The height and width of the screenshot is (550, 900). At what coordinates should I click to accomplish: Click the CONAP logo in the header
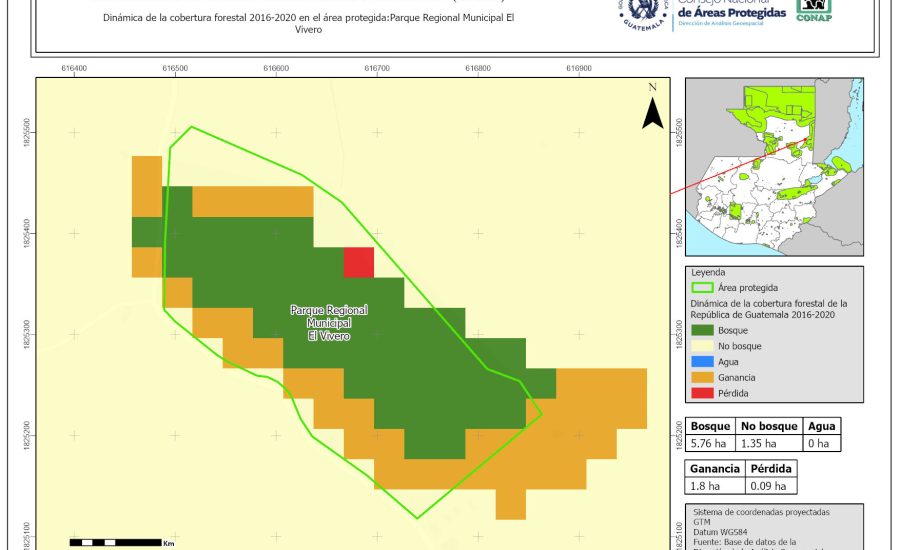point(813,10)
